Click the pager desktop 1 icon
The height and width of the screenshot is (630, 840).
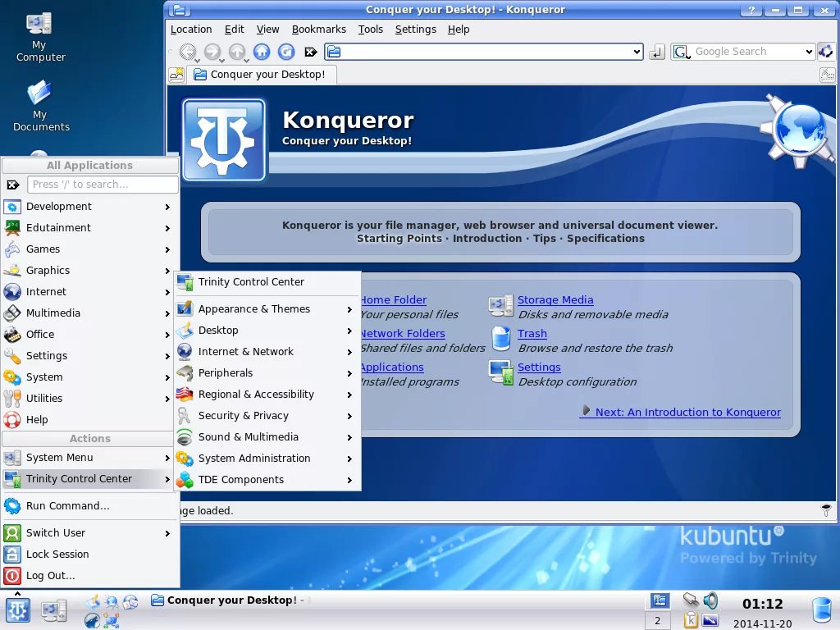659,600
